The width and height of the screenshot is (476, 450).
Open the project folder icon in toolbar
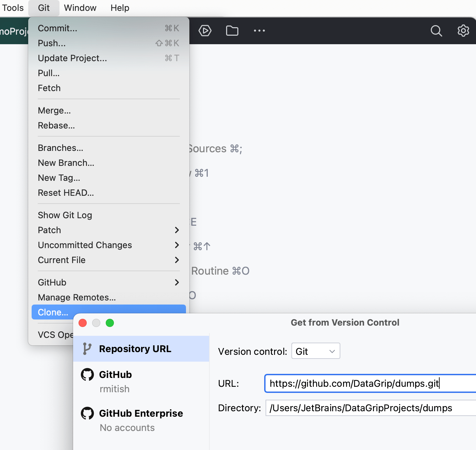232,31
